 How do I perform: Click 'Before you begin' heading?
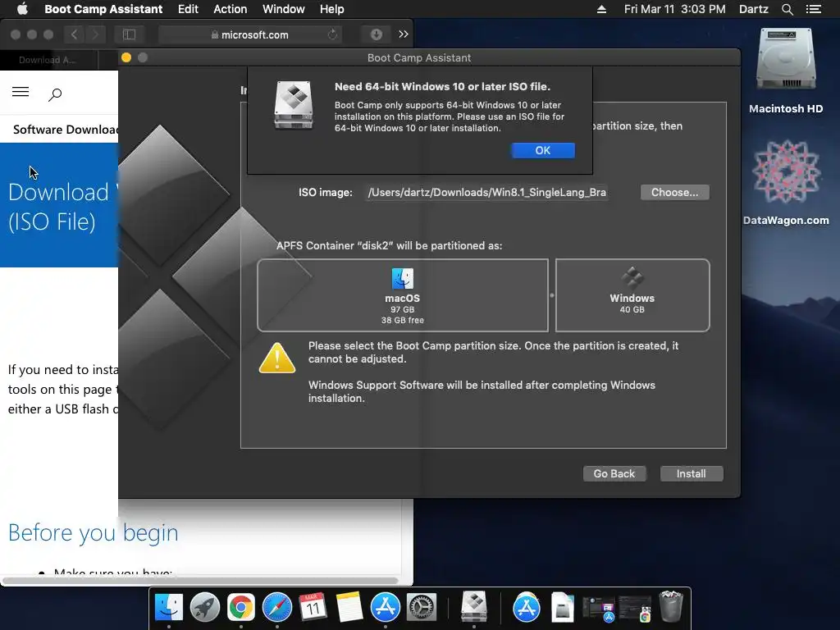point(94,532)
